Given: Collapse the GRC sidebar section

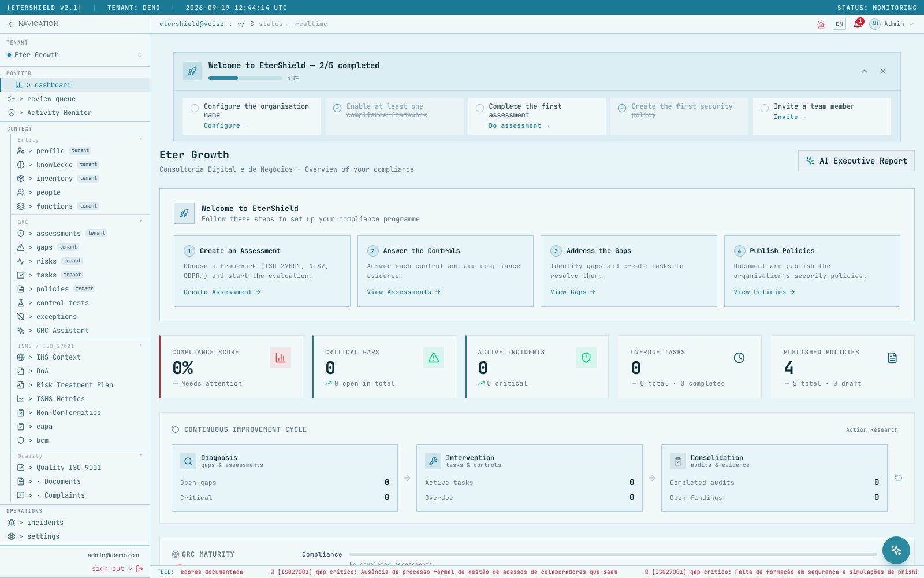Looking at the screenshot, I should coord(141,221).
